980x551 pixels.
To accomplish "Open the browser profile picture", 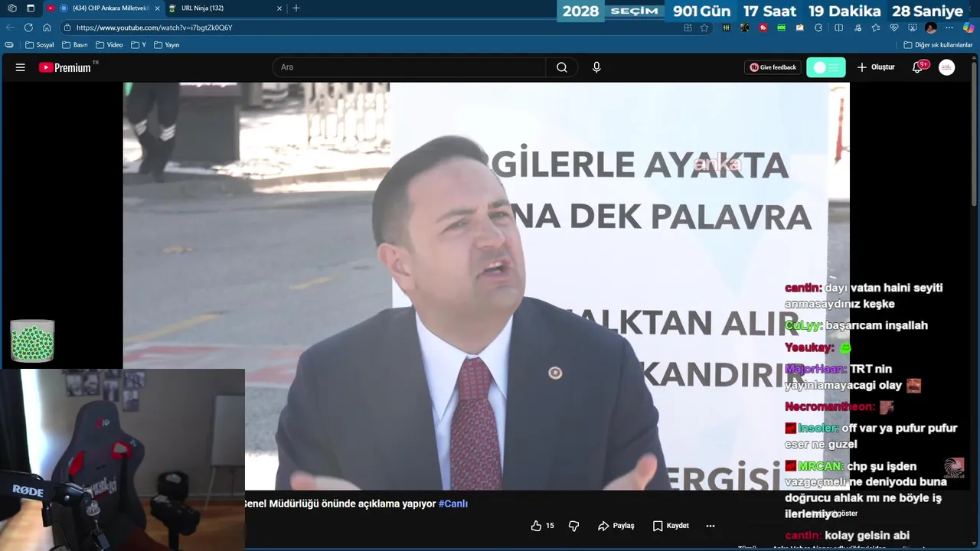I will (x=931, y=28).
